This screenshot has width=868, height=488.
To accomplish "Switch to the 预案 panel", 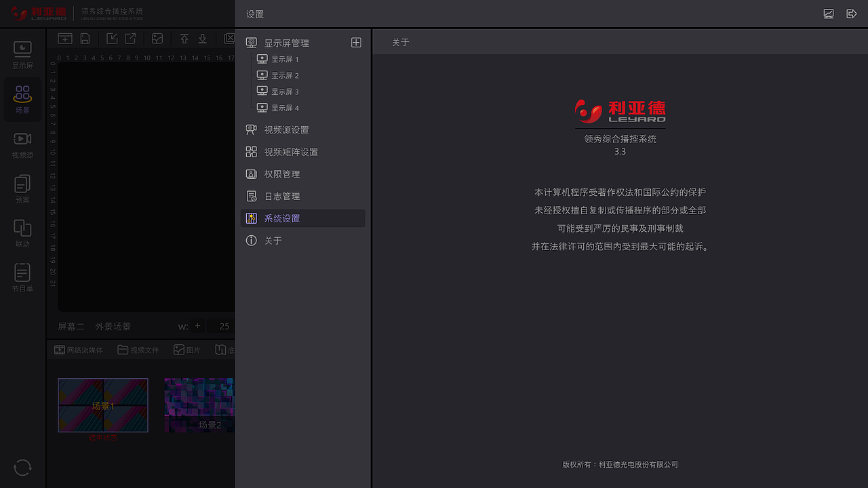I will [x=22, y=190].
